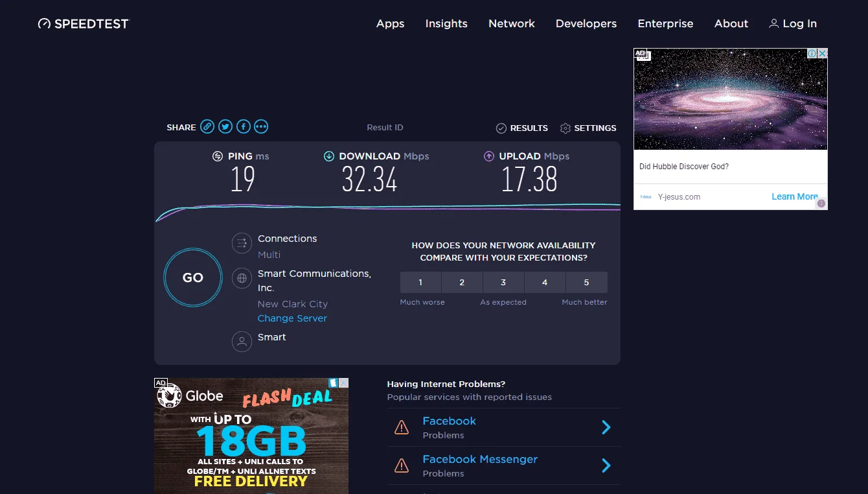Rate network availability 4
Image resolution: width=868 pixels, height=494 pixels.
click(545, 283)
